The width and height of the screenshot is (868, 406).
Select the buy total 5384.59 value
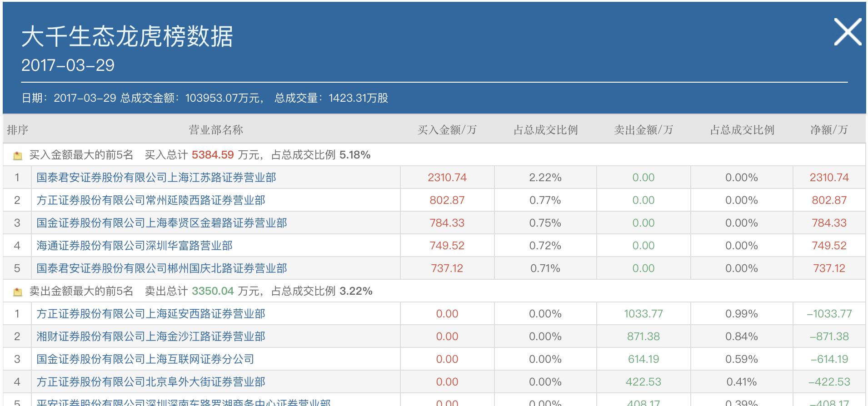[x=213, y=155]
